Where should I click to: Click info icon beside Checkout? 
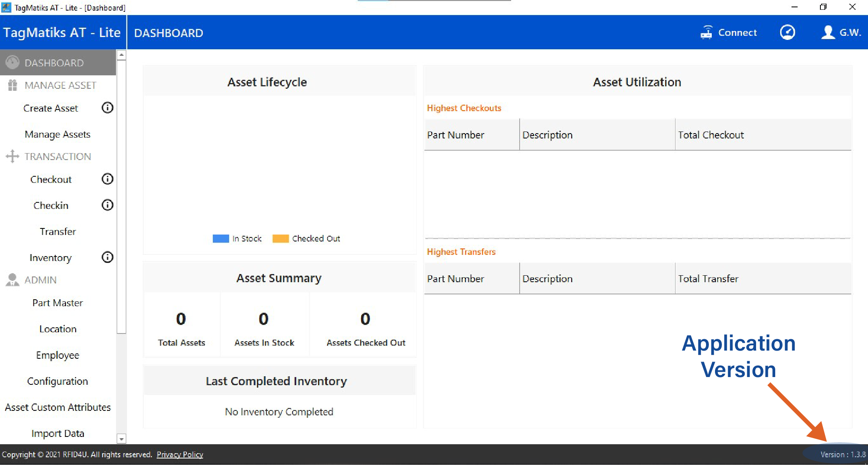pos(107,179)
